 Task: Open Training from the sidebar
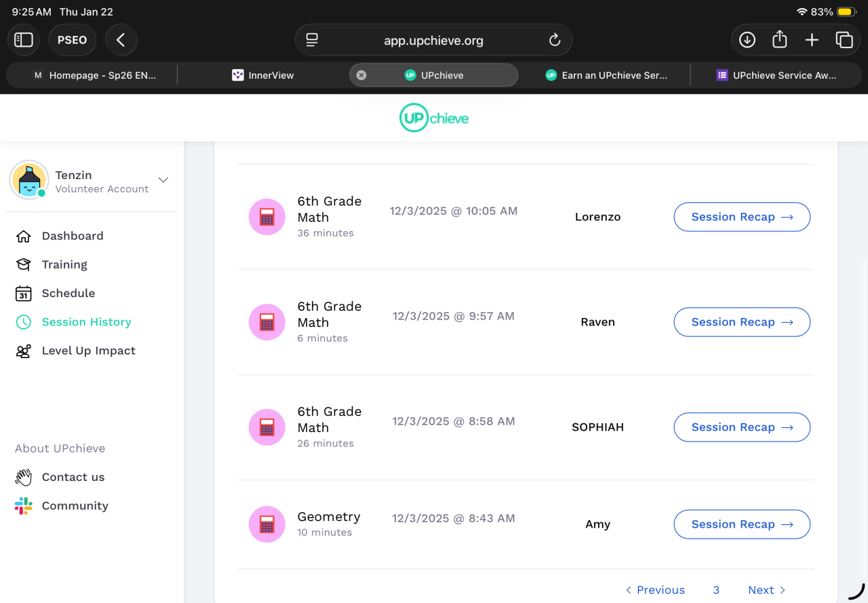point(64,265)
